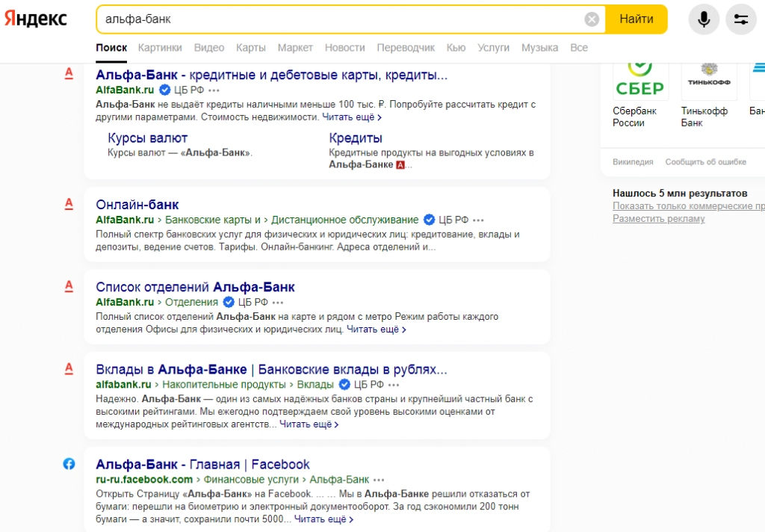The image size is (765, 532).
Task: Open the Все services menu
Action: coord(579,48)
